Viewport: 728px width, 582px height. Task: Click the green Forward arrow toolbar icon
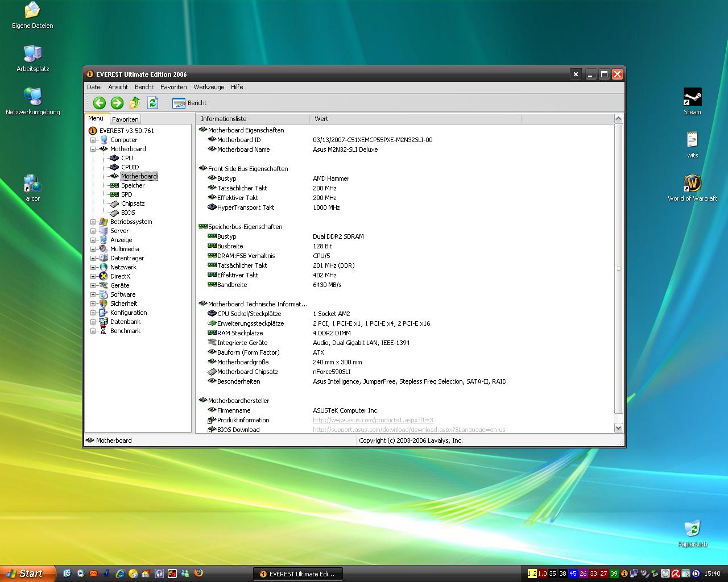coord(117,103)
